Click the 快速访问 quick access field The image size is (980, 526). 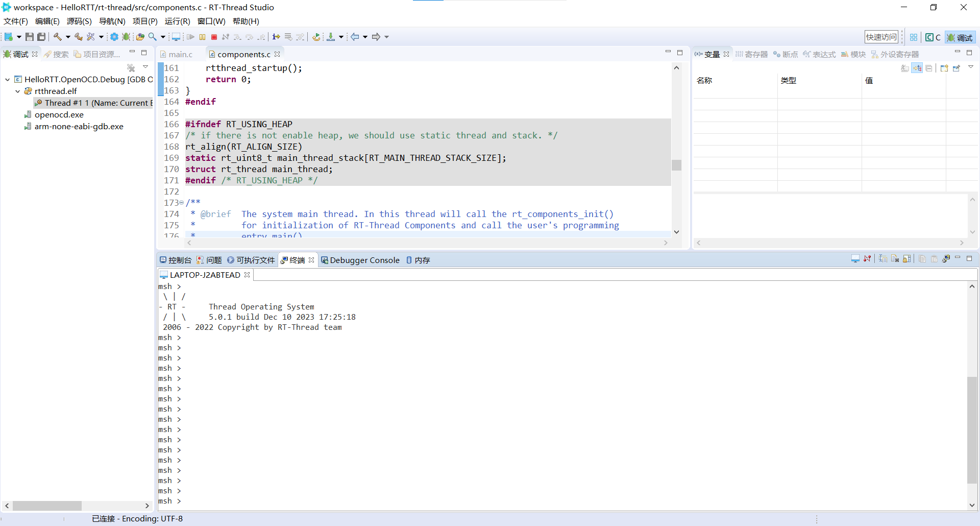pos(881,37)
